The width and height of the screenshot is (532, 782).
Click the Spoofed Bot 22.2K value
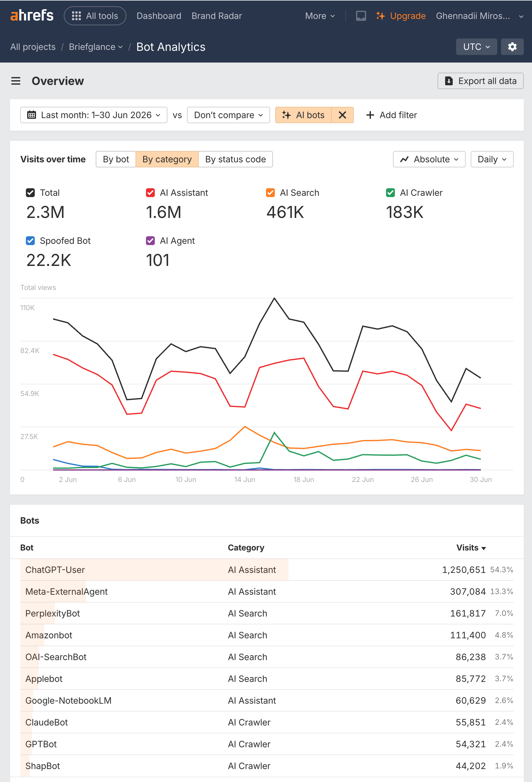49,261
